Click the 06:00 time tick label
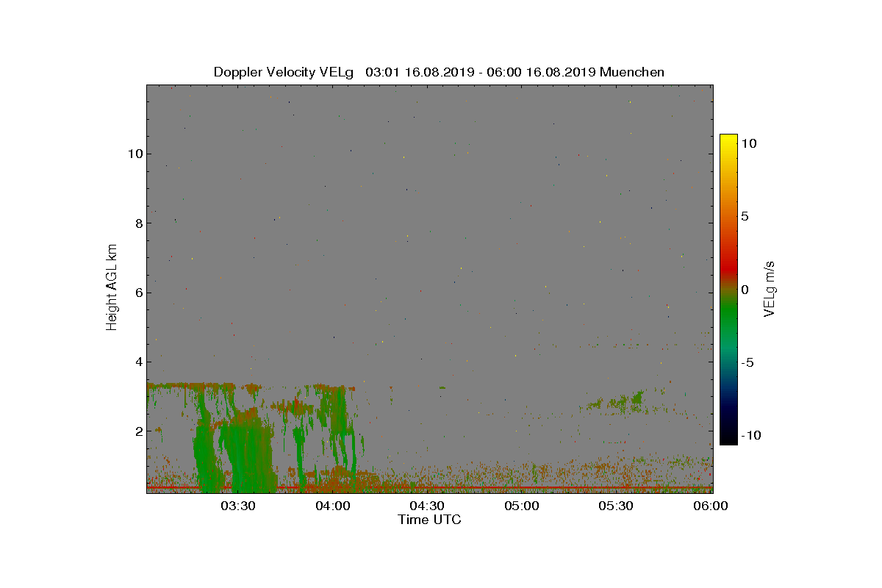The height and width of the screenshot is (588, 882). [x=711, y=506]
